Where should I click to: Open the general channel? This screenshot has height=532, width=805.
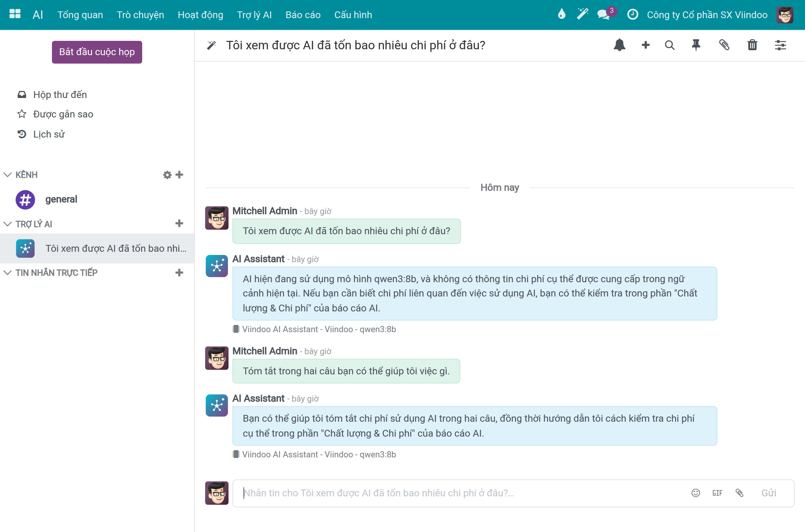[97, 199]
